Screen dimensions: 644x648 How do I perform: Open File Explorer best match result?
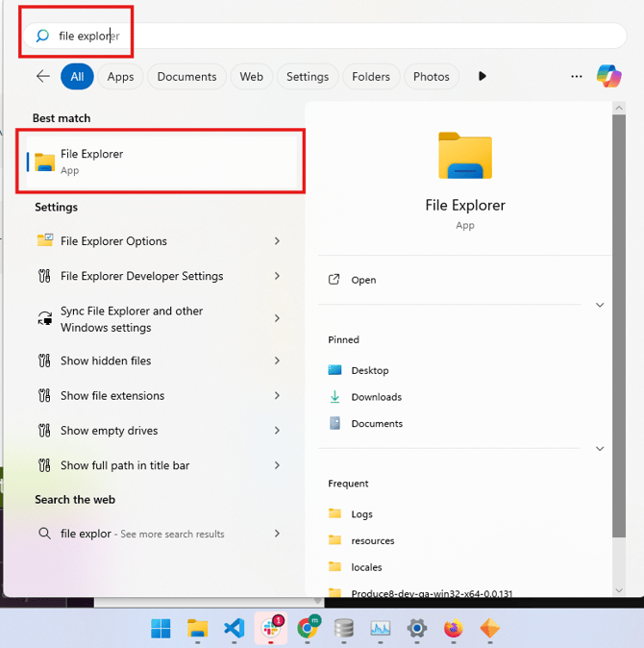159,162
